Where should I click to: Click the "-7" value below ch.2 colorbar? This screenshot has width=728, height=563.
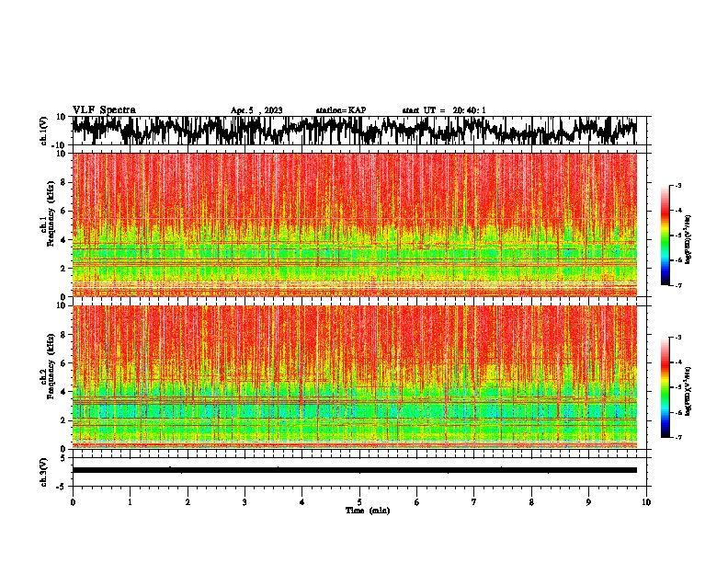tap(677, 437)
